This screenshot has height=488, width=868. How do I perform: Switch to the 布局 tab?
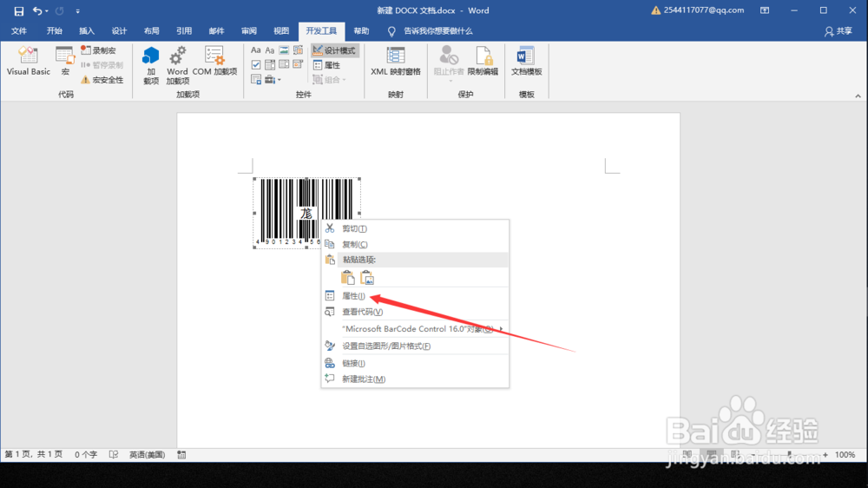tap(151, 31)
